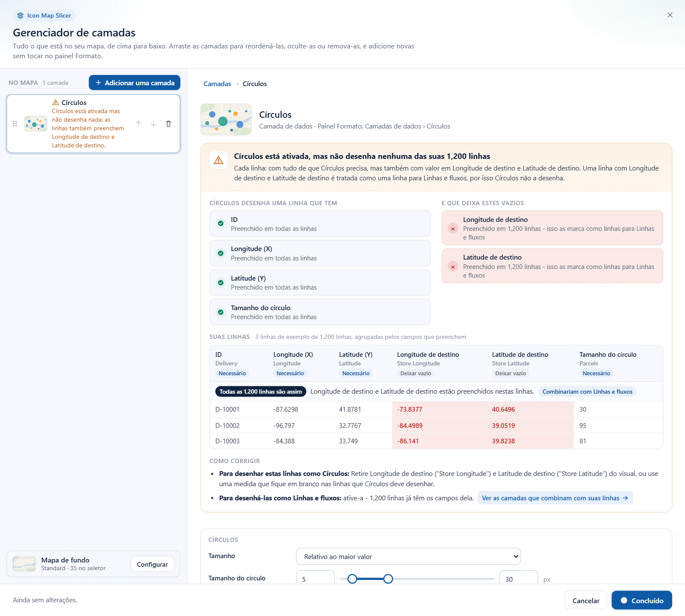Delete the Círculos layer with trash icon
This screenshot has height=616, width=685.
[169, 124]
